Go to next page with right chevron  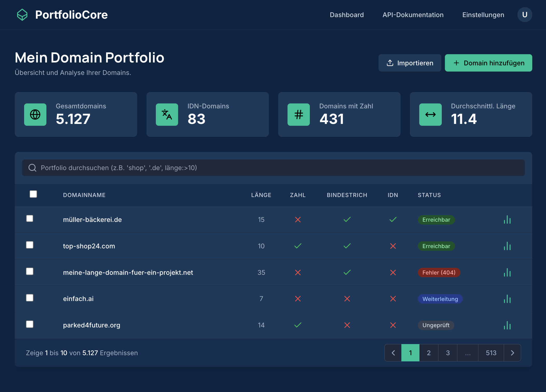512,353
